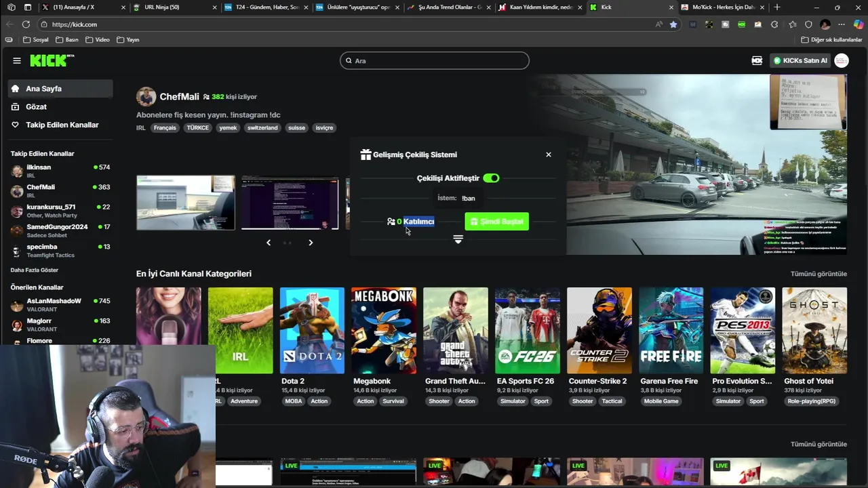Image resolution: width=868 pixels, height=488 pixels.
Task: Switch to the T24 Gündem tab
Action: (266, 7)
